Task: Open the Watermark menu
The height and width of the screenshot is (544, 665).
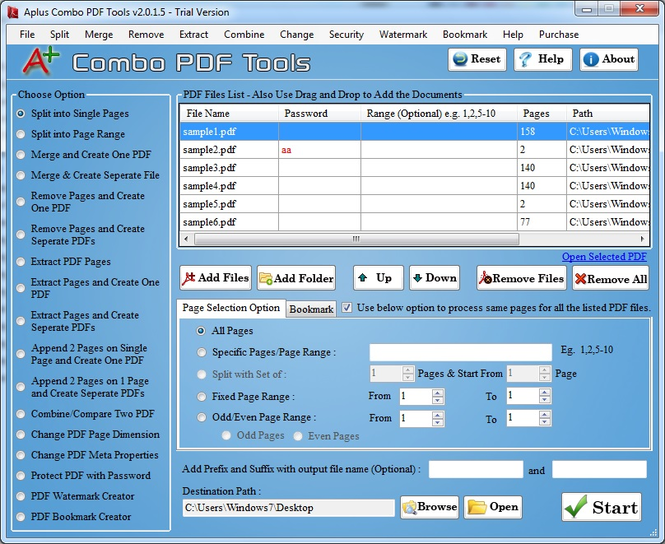Action: tap(403, 34)
